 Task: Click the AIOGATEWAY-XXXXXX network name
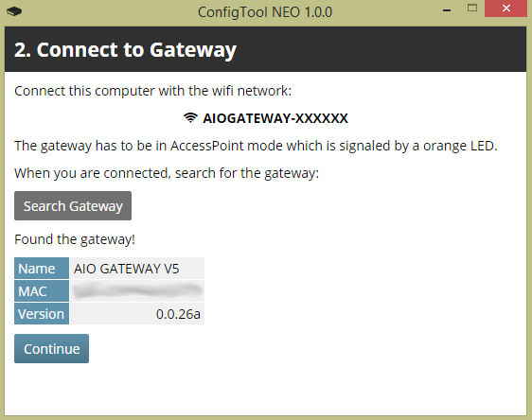pyautogui.click(x=275, y=118)
